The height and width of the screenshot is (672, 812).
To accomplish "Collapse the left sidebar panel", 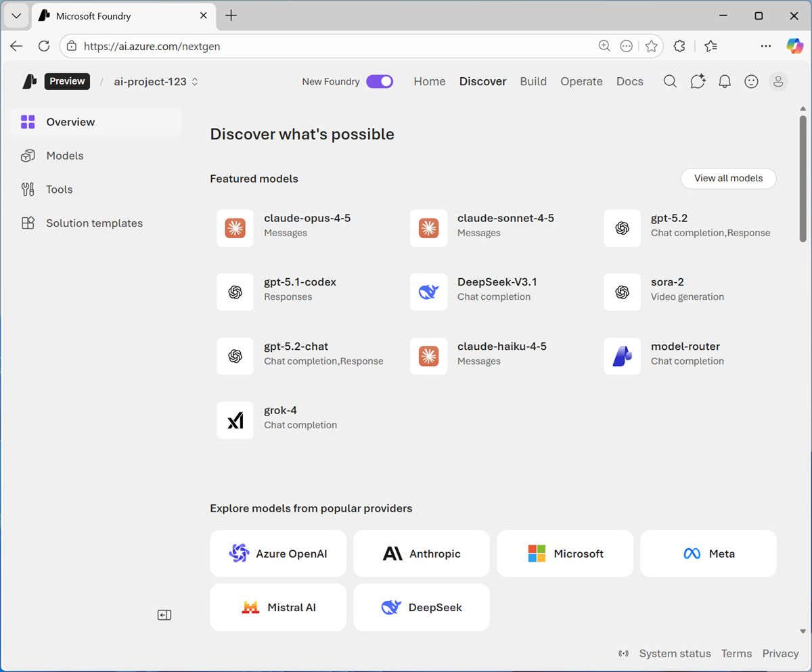I will click(164, 614).
